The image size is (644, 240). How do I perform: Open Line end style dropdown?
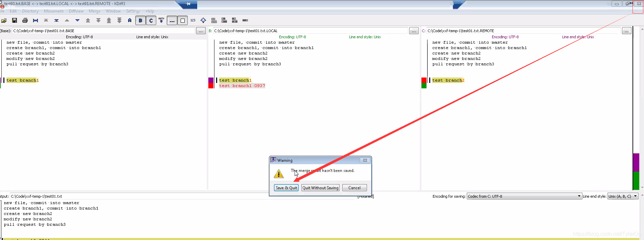[x=622, y=196]
